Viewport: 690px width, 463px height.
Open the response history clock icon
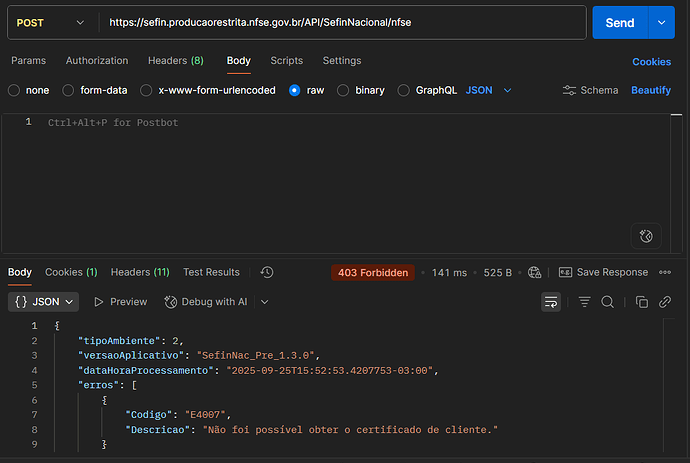pyautogui.click(x=267, y=272)
